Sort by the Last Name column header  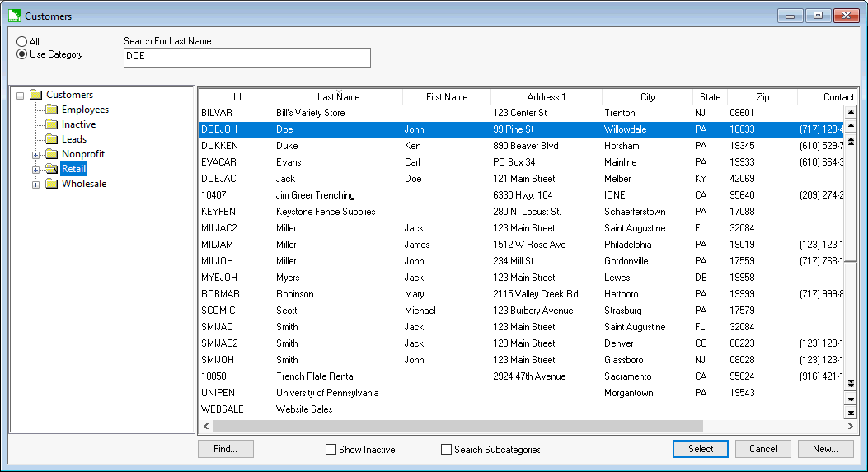click(338, 97)
